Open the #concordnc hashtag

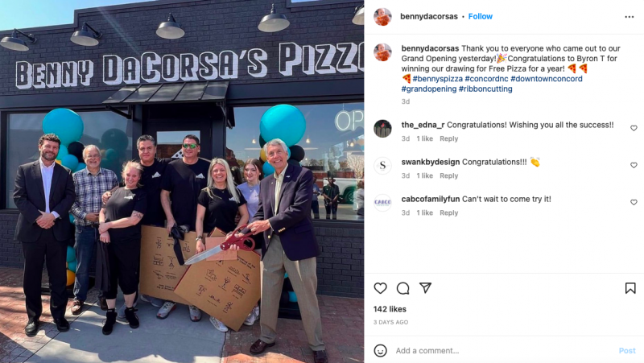(x=486, y=79)
